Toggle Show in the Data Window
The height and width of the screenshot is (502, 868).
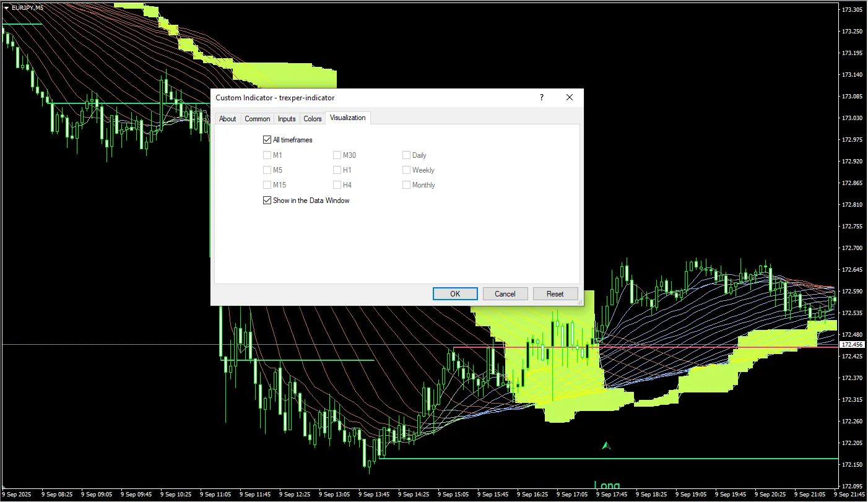(x=267, y=201)
